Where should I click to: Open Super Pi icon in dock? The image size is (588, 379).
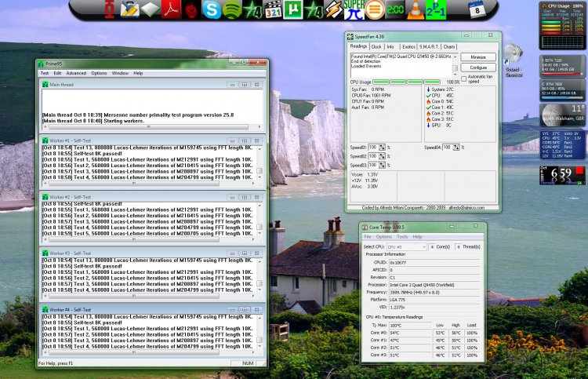(x=354, y=9)
